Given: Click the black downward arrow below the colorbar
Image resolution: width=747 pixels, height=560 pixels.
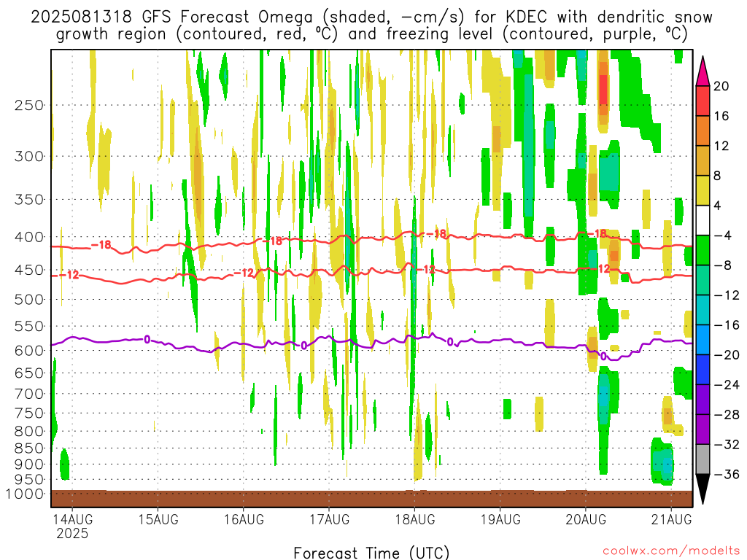Looking at the screenshot, I should click(x=703, y=489).
